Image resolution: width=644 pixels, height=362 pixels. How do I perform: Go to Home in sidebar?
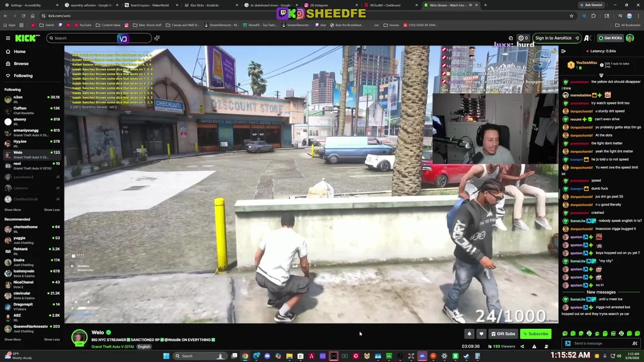pyautogui.click(x=20, y=51)
